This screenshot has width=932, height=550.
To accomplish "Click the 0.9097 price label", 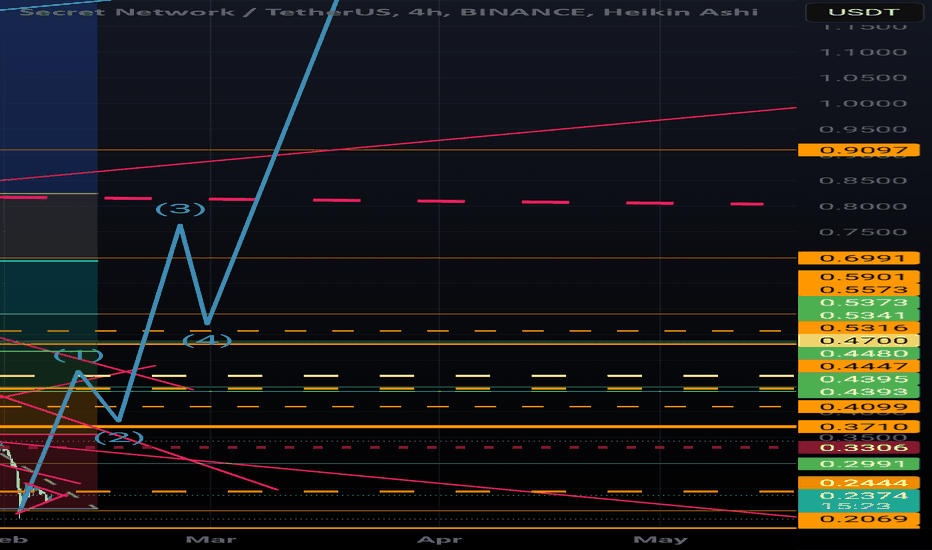I will (859, 150).
